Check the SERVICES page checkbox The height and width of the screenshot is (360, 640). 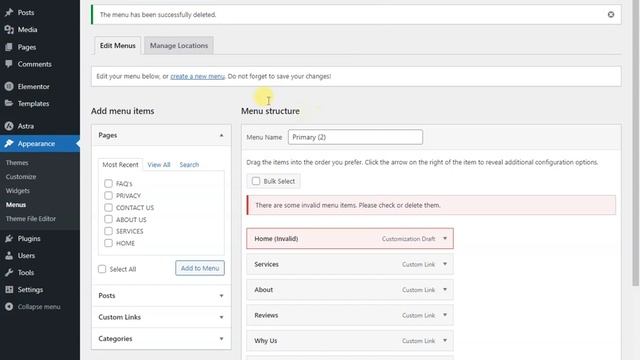pyautogui.click(x=108, y=231)
